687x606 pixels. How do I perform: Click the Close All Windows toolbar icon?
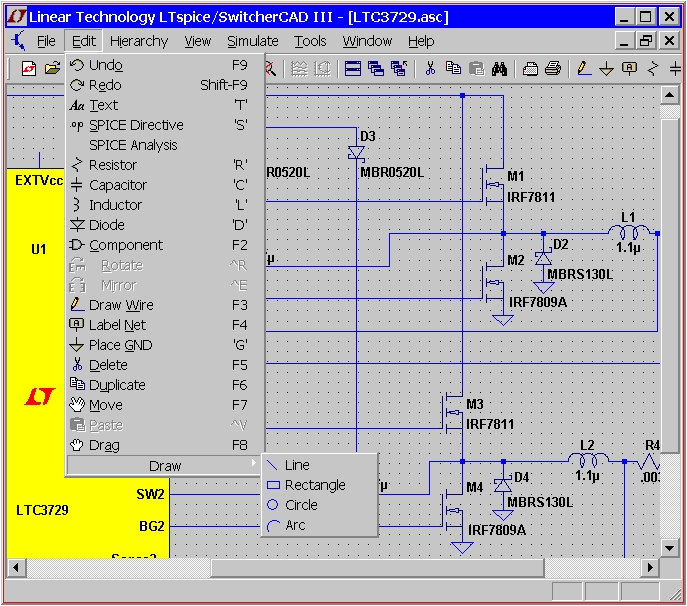pos(399,69)
